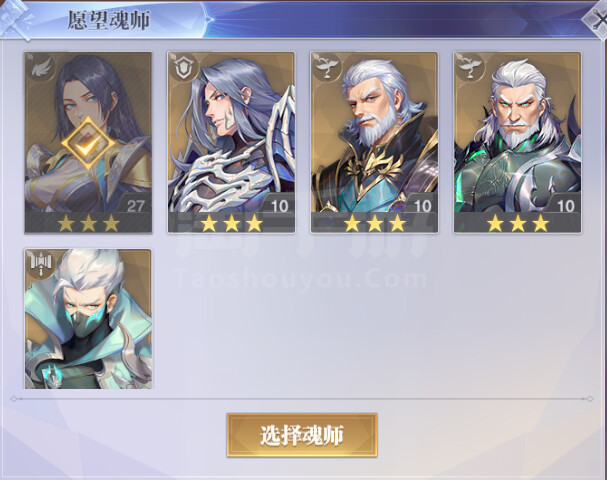Click the hammer emblem beside 愿望魂师 title
This screenshot has width=607, height=480.
click(15, 19)
